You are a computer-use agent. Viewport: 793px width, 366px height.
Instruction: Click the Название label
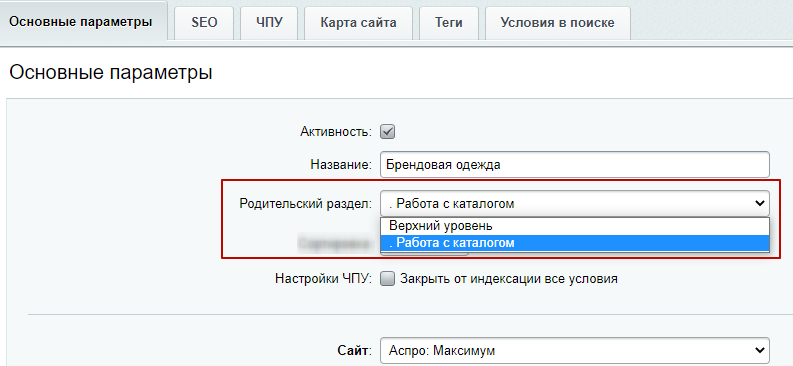tap(341, 165)
